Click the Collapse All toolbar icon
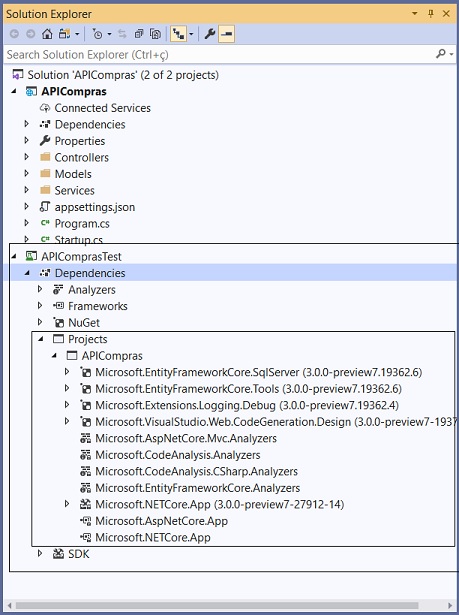The width and height of the screenshot is (459, 615). [138, 34]
